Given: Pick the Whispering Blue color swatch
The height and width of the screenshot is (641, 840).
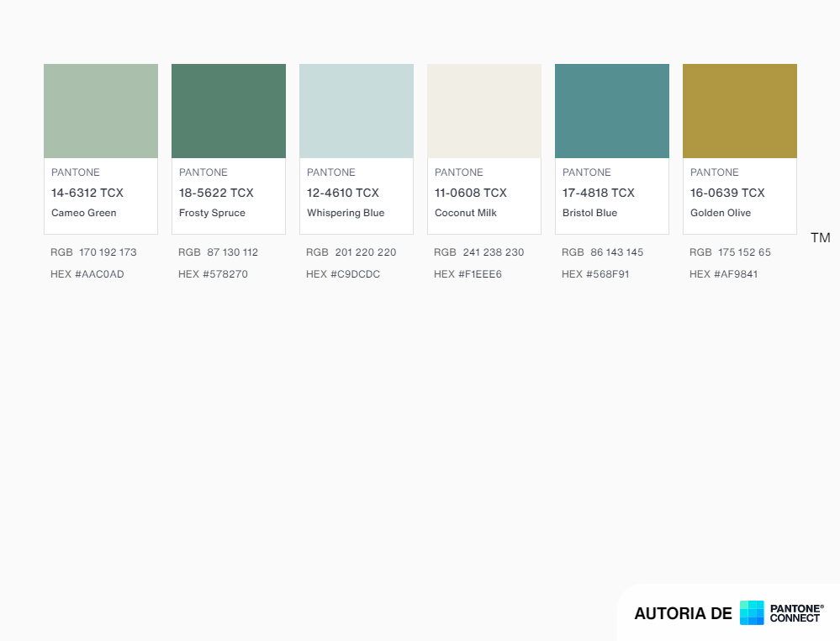Looking at the screenshot, I should [x=357, y=111].
